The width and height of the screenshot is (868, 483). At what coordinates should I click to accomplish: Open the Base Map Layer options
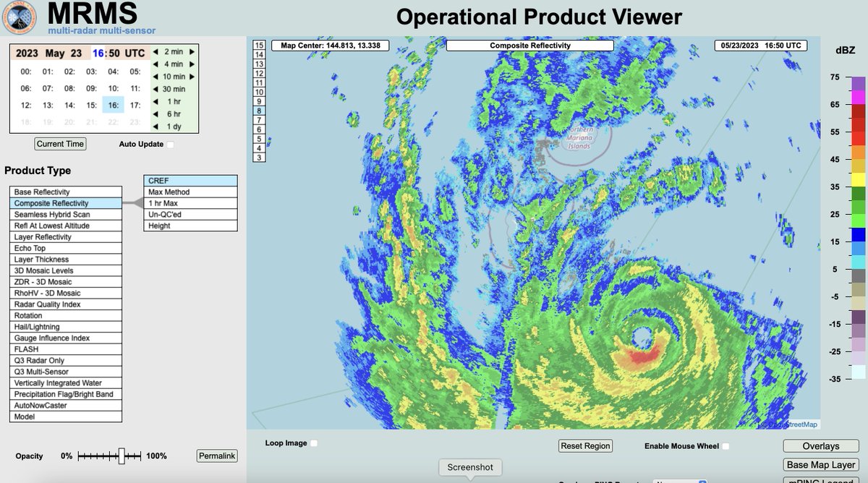[x=820, y=464]
